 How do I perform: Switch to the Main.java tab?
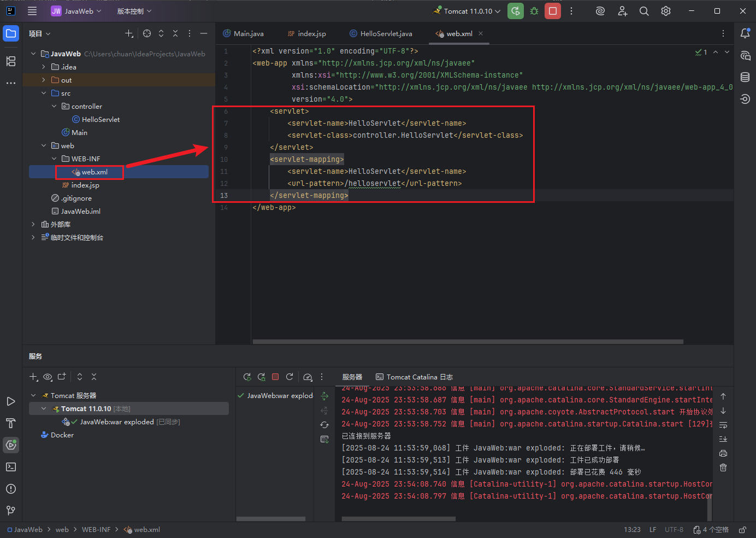(244, 33)
